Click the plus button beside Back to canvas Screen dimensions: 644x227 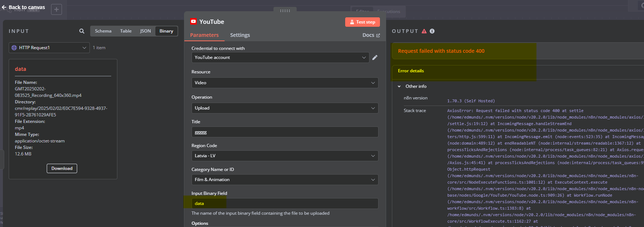(x=57, y=9)
